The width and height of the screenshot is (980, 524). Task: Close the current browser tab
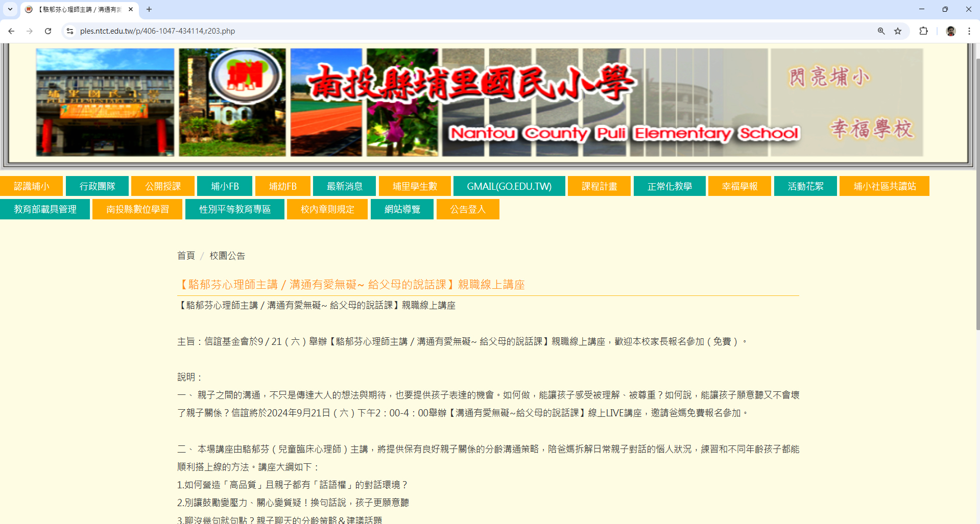131,9
